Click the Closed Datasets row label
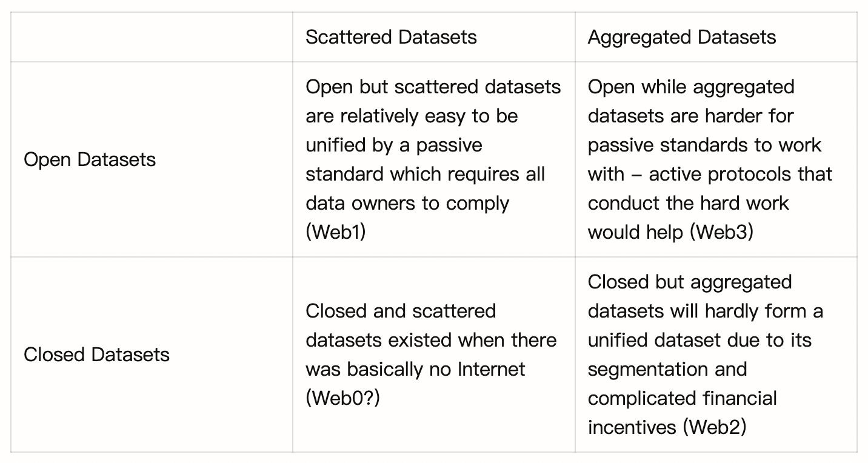The width and height of the screenshot is (868, 463). coord(96,355)
